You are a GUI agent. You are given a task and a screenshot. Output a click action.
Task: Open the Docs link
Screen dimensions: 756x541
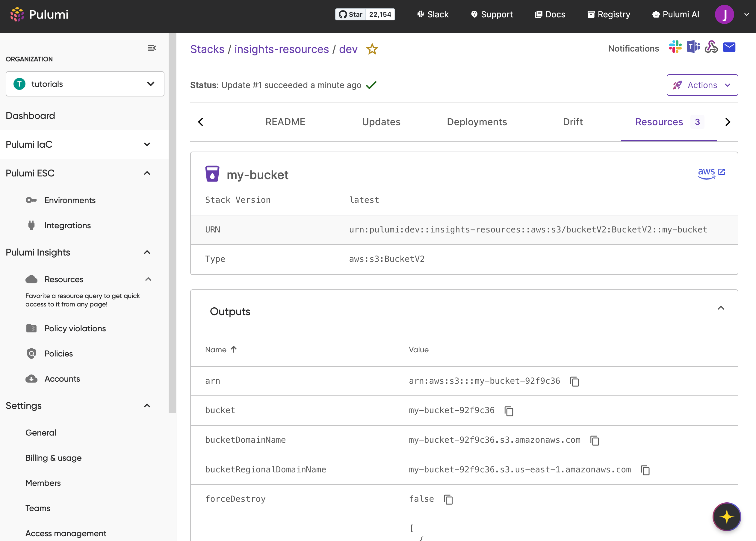coord(550,14)
